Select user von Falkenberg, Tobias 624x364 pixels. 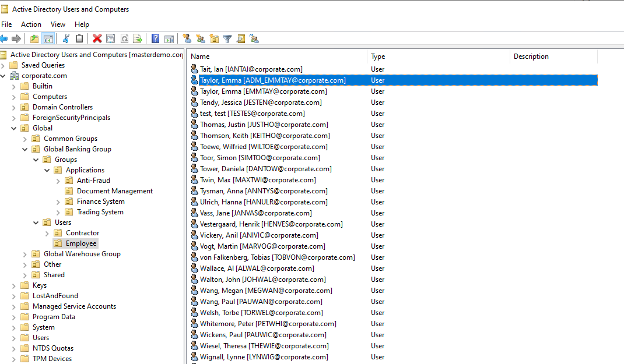pos(278,257)
